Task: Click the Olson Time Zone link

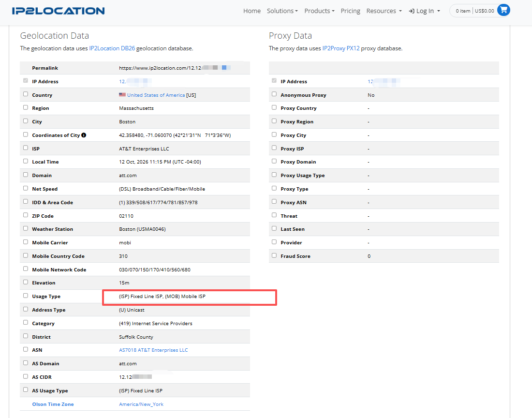Action: coord(53,404)
